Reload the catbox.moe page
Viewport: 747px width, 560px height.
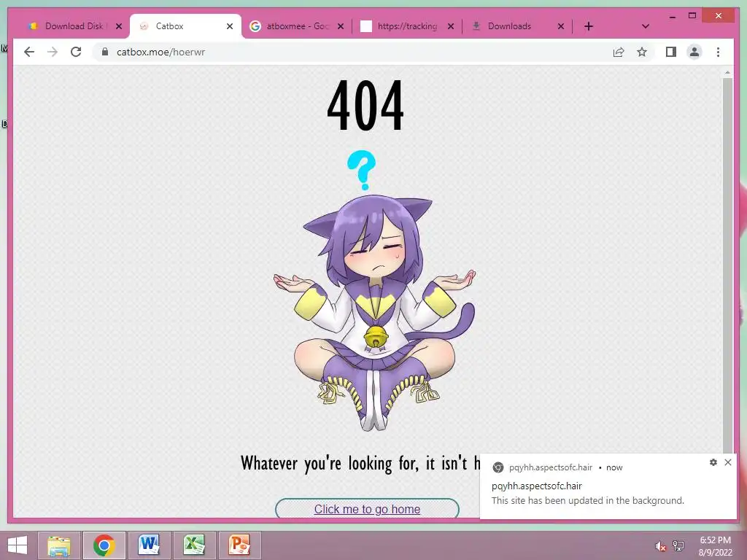[x=76, y=52]
